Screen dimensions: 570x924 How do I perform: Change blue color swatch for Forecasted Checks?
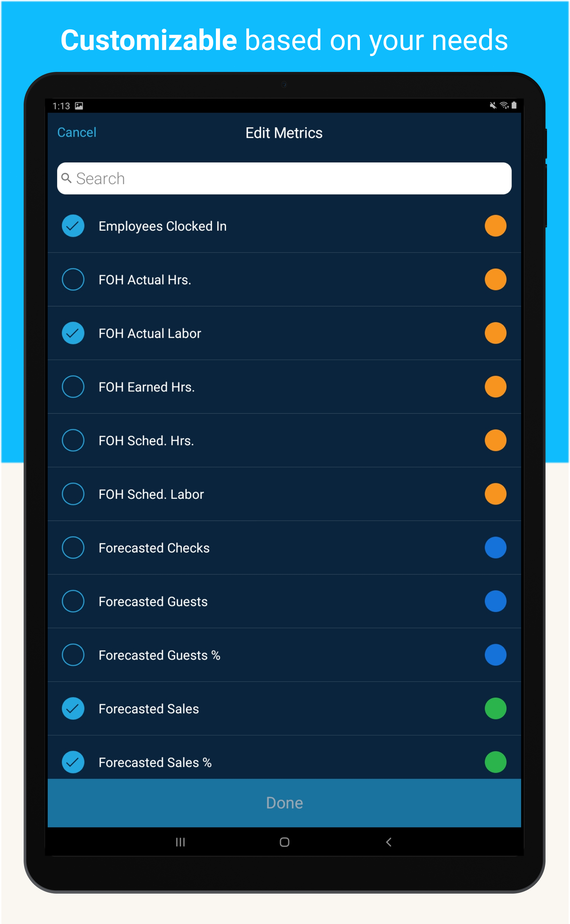point(495,547)
